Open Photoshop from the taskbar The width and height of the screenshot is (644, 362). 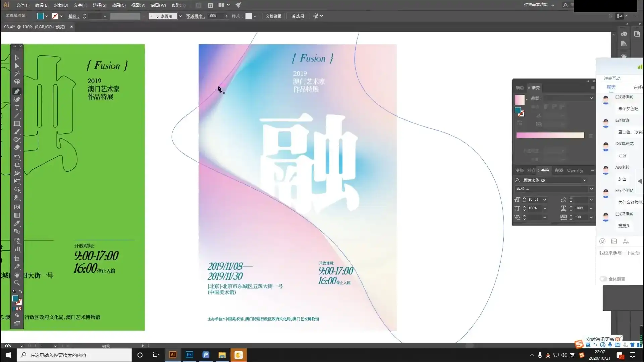tap(189, 355)
